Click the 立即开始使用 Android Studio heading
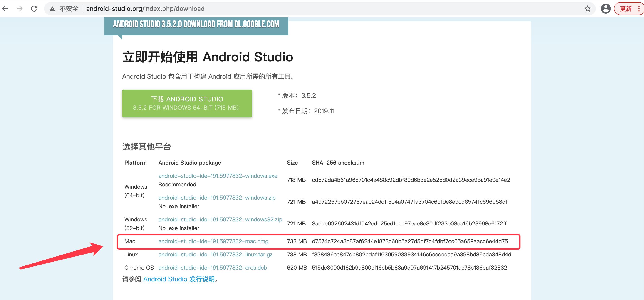Image resolution: width=644 pixels, height=300 pixels. (208, 57)
